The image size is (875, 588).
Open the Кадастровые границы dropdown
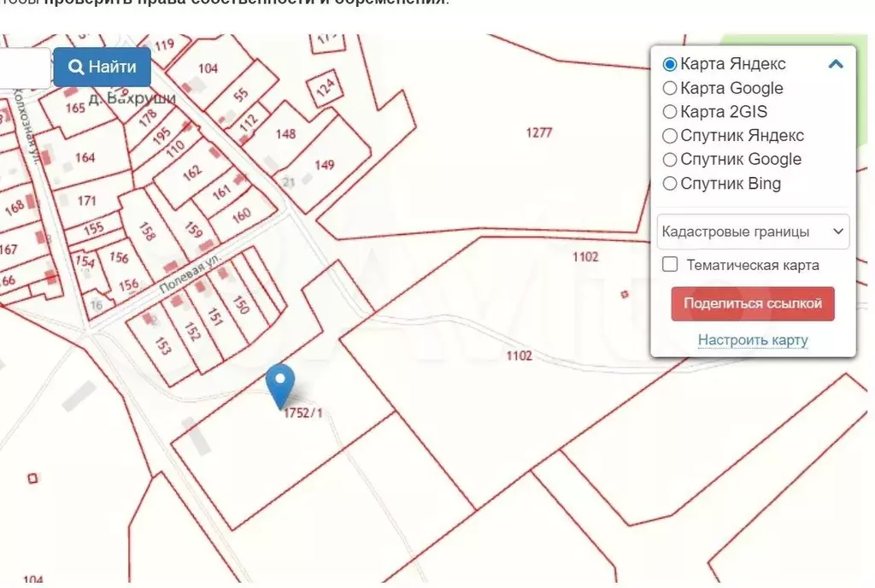754,232
